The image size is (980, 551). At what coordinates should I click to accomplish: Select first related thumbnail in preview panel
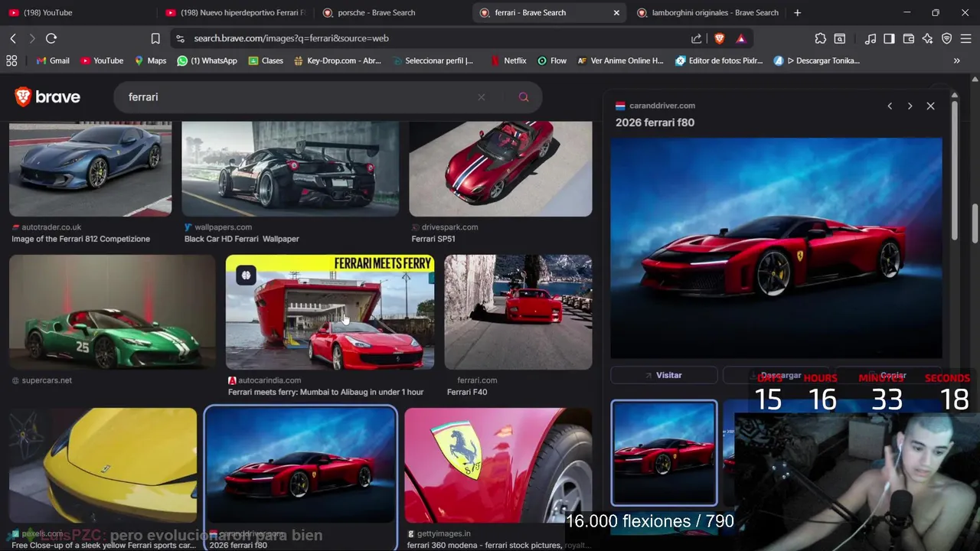[x=664, y=453]
